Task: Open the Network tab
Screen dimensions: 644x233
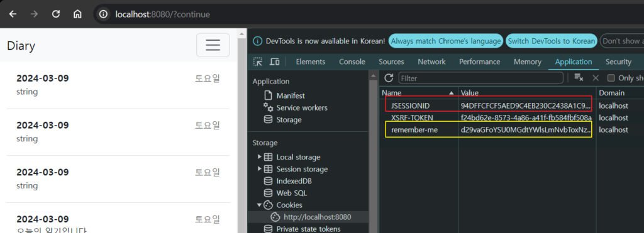Action: [431, 62]
